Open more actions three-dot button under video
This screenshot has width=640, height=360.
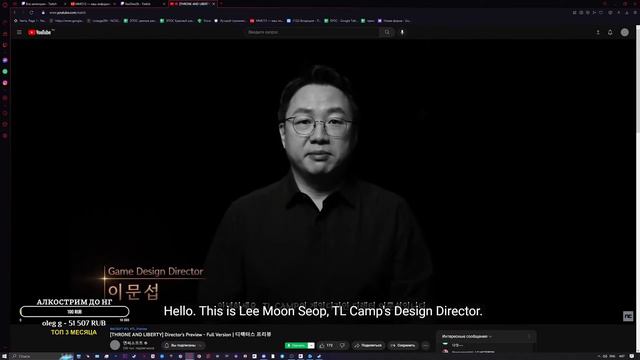(425, 346)
